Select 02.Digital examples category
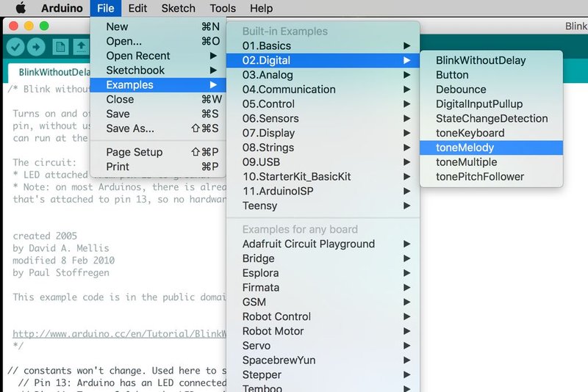 (x=323, y=60)
